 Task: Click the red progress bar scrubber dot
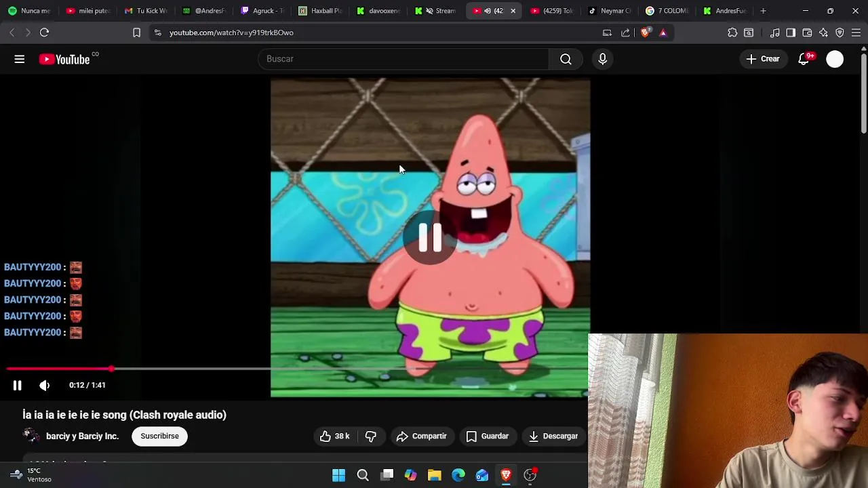tap(111, 369)
